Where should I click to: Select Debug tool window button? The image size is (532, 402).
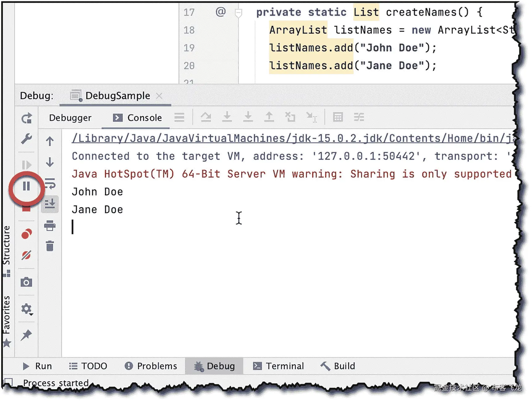click(214, 366)
